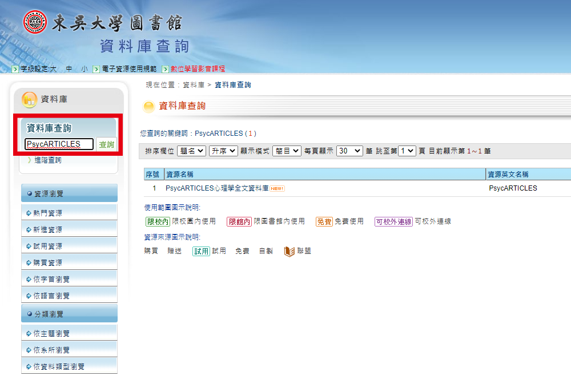Screen dimensions: 571x392
Task: Click the Soochow University red seal logo
Action: tap(35, 22)
